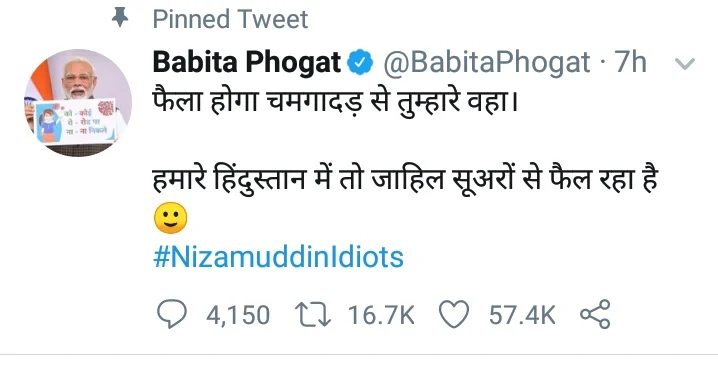
Task: Select the Pinned Tweet label
Action: (230, 19)
